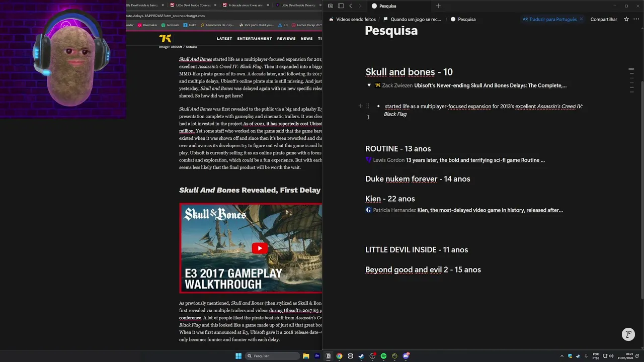Open the Games Recap 2025 bookmark

pyautogui.click(x=306, y=25)
